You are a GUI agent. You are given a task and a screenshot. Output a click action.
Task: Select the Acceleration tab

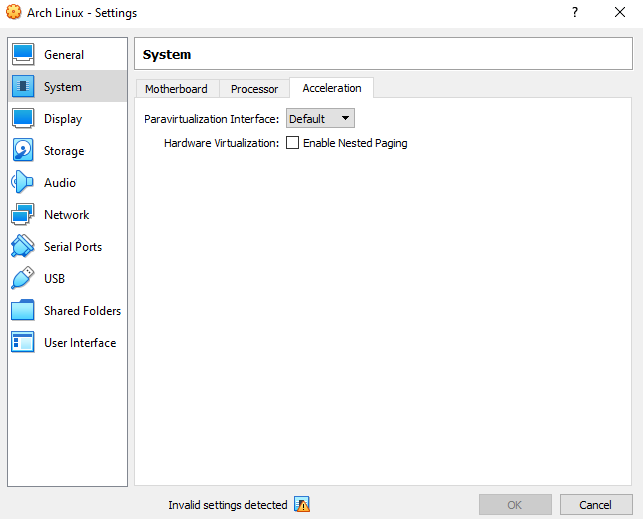[332, 88]
